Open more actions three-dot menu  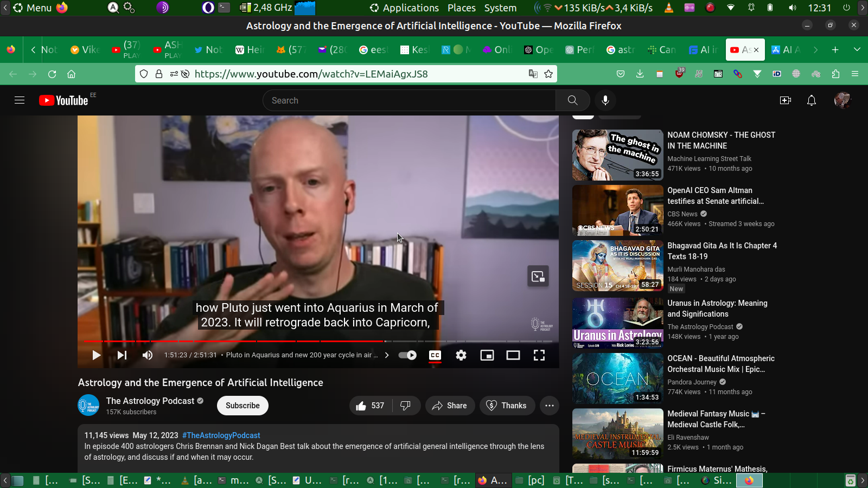click(550, 406)
